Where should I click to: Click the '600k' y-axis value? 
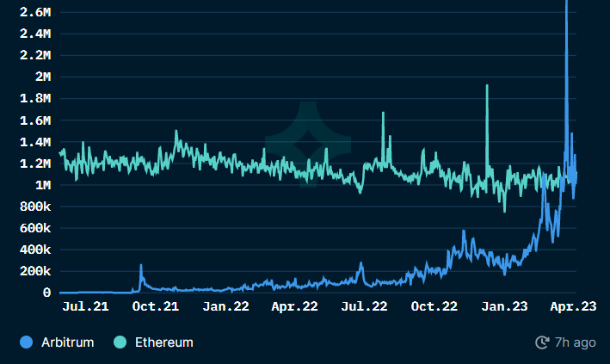point(35,228)
